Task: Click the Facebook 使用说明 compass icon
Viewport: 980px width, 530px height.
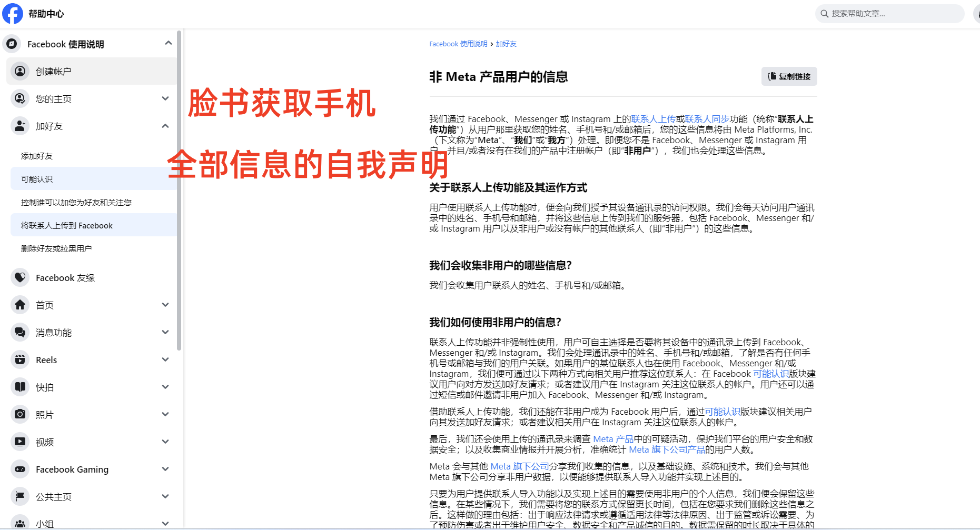Action: tap(12, 44)
